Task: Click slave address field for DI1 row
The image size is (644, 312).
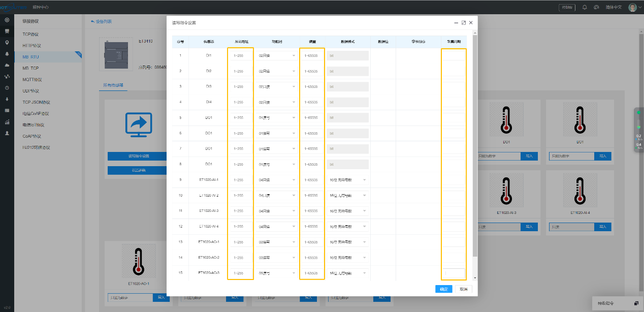Action: point(240,55)
